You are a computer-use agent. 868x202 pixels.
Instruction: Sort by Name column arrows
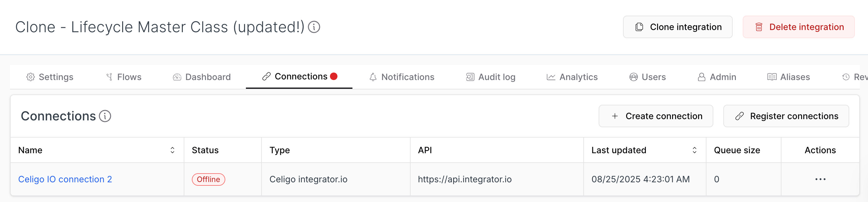click(x=172, y=150)
